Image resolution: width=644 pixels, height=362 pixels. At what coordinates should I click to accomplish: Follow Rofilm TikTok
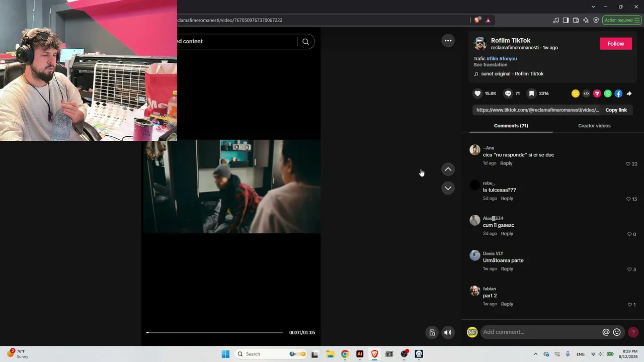pos(615,44)
